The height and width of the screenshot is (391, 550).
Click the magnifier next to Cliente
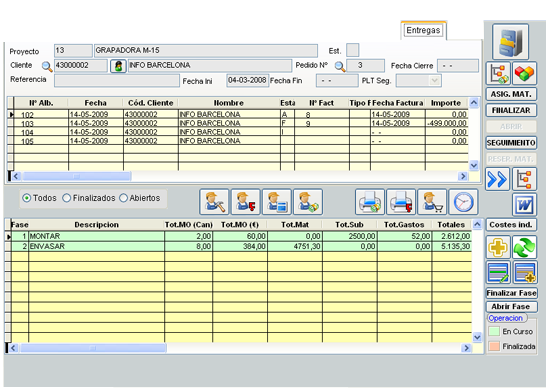47,66
